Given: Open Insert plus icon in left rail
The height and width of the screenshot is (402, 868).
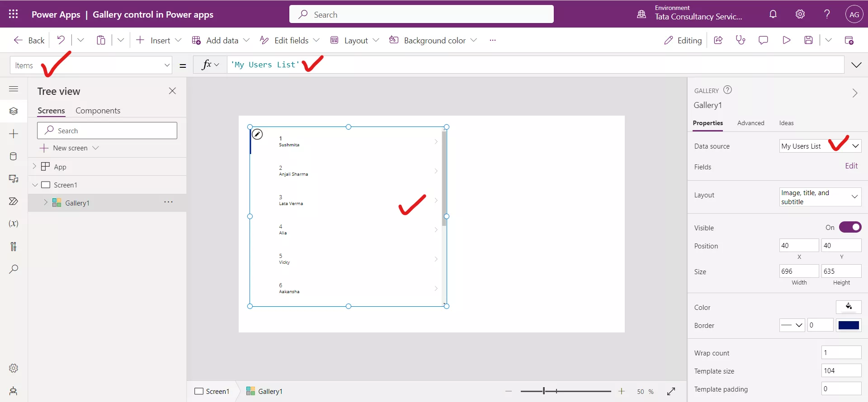Looking at the screenshot, I should click(14, 134).
